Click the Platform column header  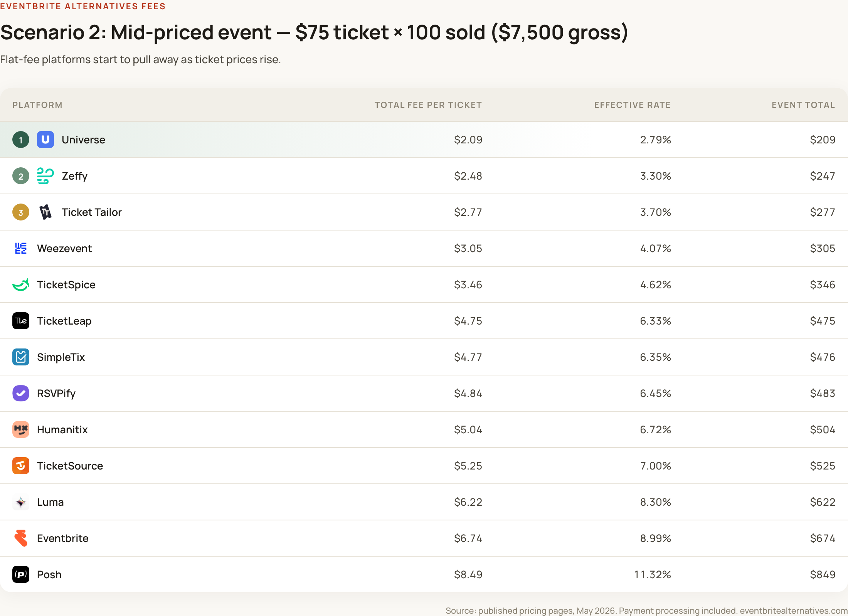[37, 105]
